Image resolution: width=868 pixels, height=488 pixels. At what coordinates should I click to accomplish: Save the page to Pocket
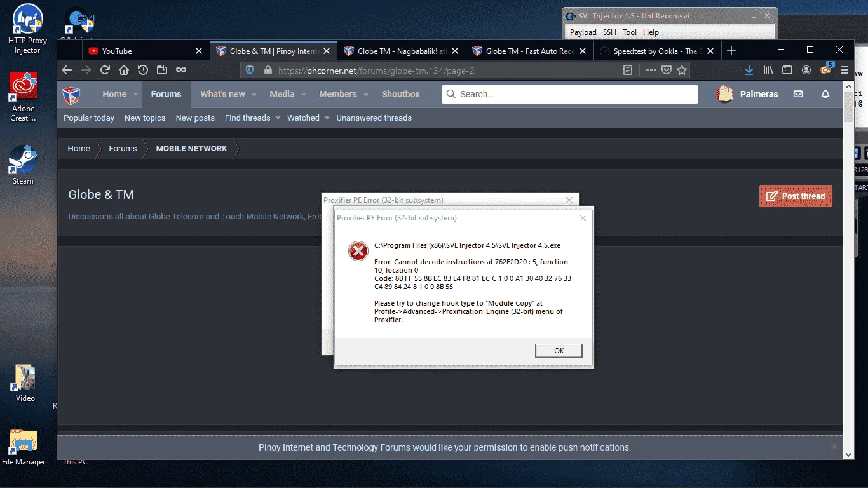pyautogui.click(x=667, y=71)
